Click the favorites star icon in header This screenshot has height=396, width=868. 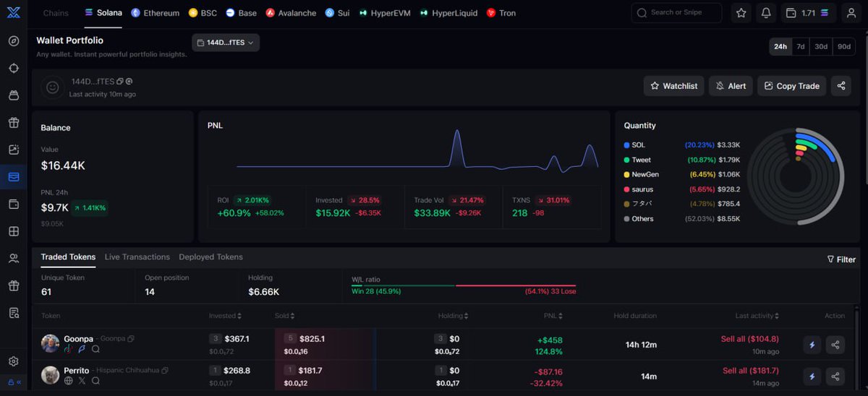[x=741, y=13]
